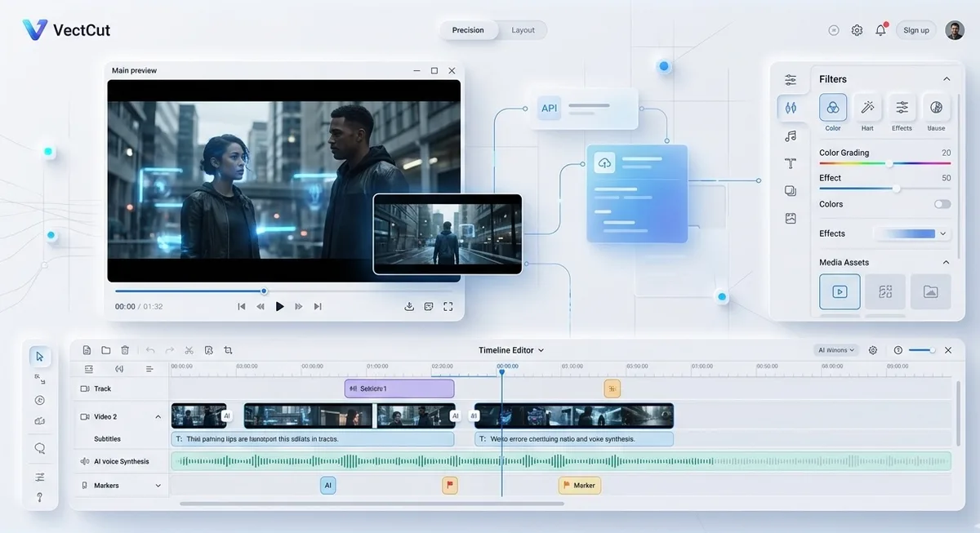Viewport: 980px width, 533px height.
Task: Select the scissors cut tool
Action: pyautogui.click(x=189, y=350)
